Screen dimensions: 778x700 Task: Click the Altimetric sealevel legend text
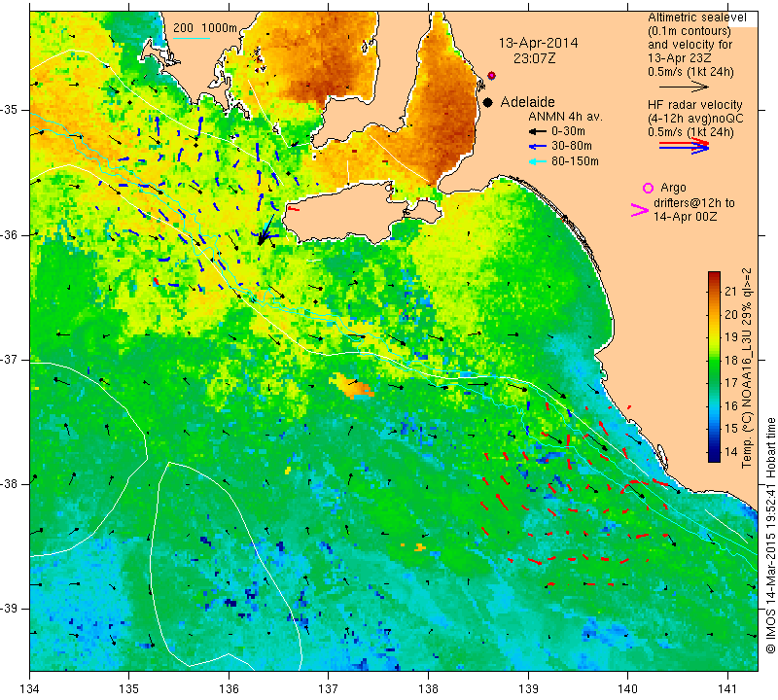pos(696,17)
